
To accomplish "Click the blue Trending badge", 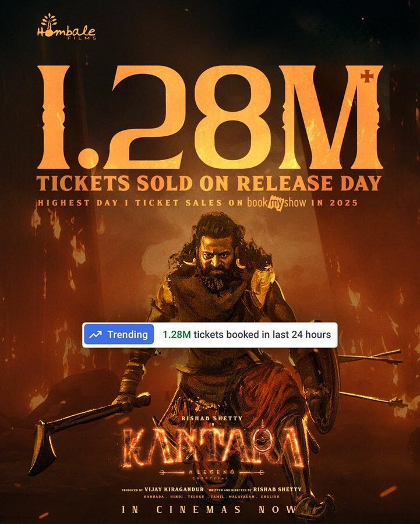I will 119,335.
